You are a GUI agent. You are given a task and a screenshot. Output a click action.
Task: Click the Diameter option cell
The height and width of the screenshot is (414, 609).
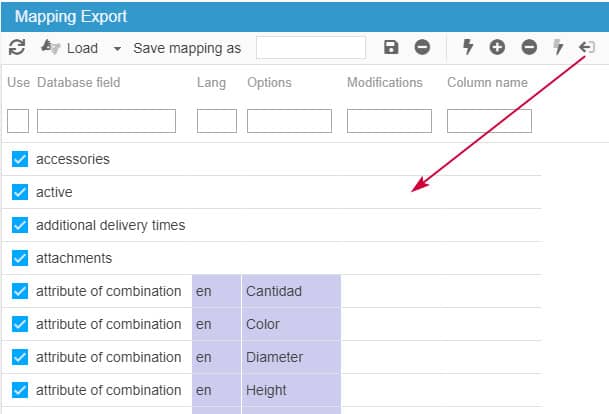pos(290,357)
